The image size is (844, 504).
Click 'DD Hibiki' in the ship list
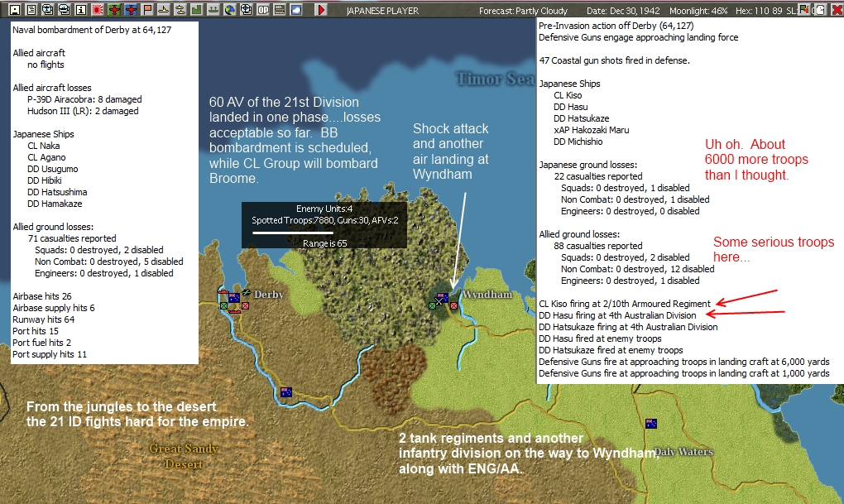(x=45, y=181)
